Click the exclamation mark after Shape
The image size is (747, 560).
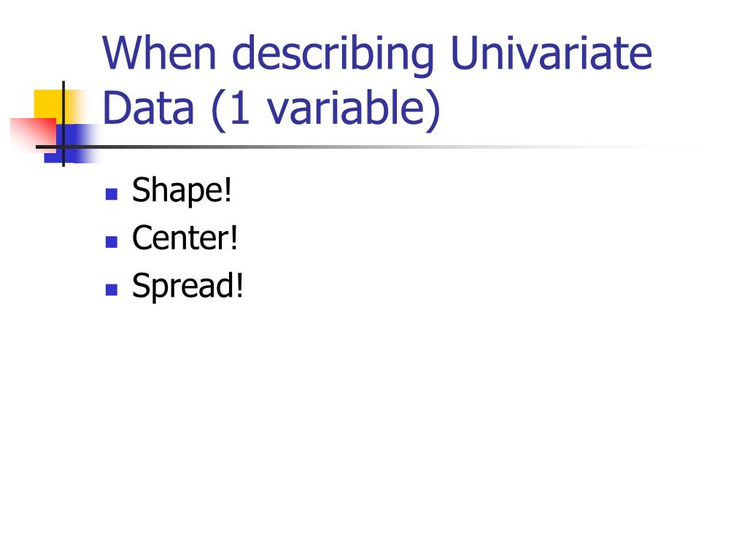click(227, 189)
